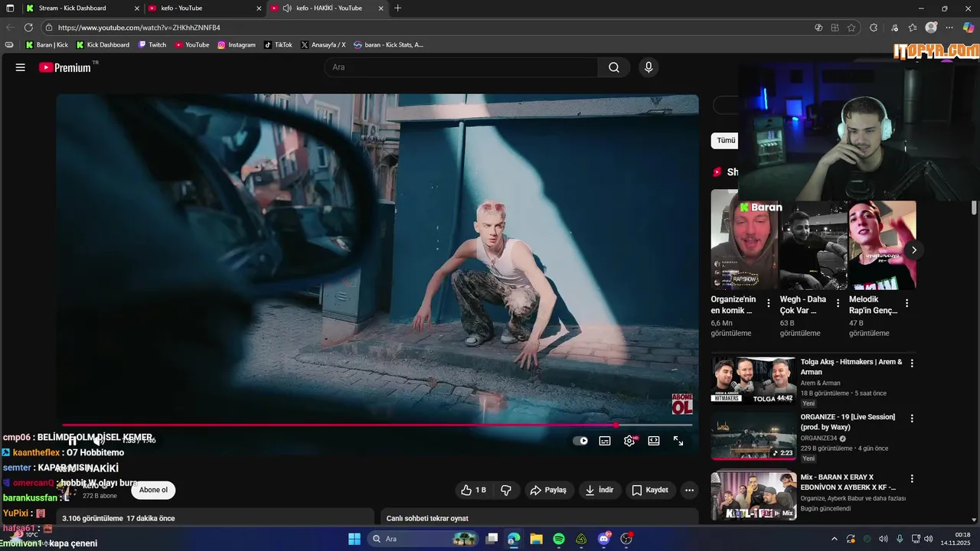Open the YouTube guide hamburger menu

(21, 67)
